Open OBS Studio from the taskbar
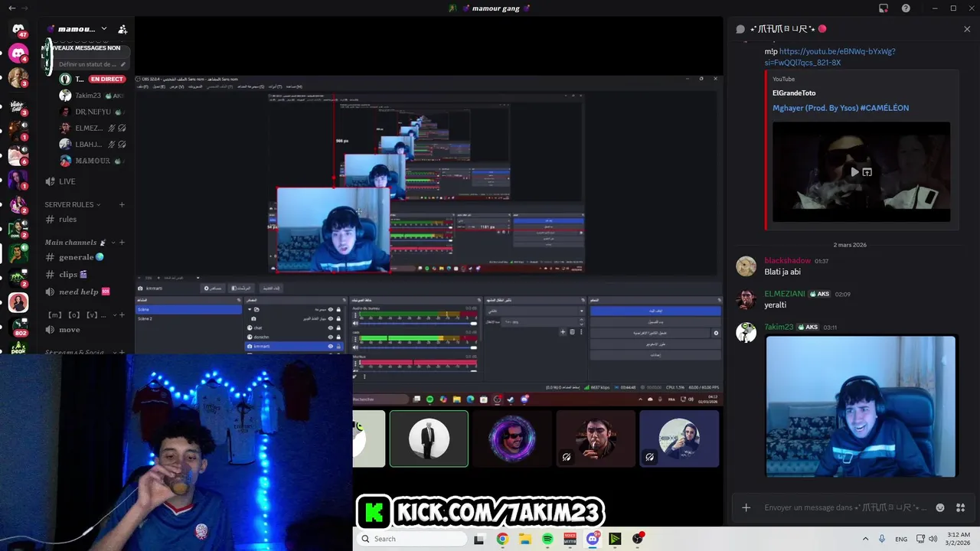 [638, 539]
